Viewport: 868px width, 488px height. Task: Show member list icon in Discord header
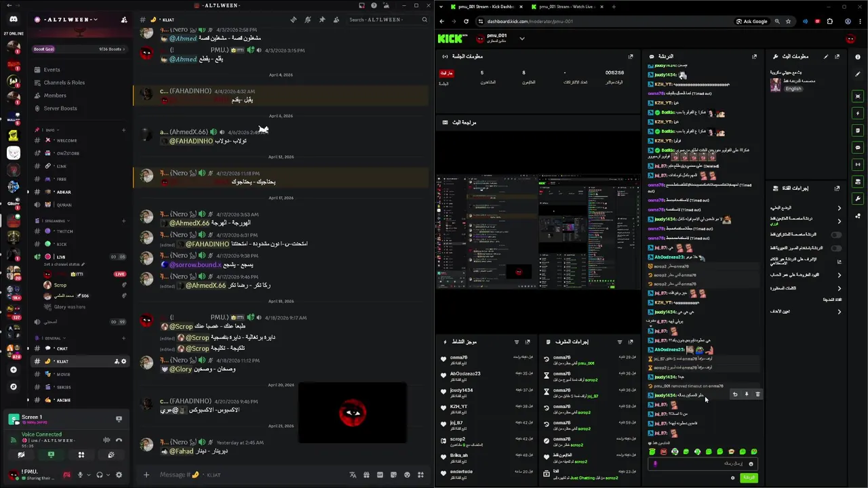(x=336, y=20)
